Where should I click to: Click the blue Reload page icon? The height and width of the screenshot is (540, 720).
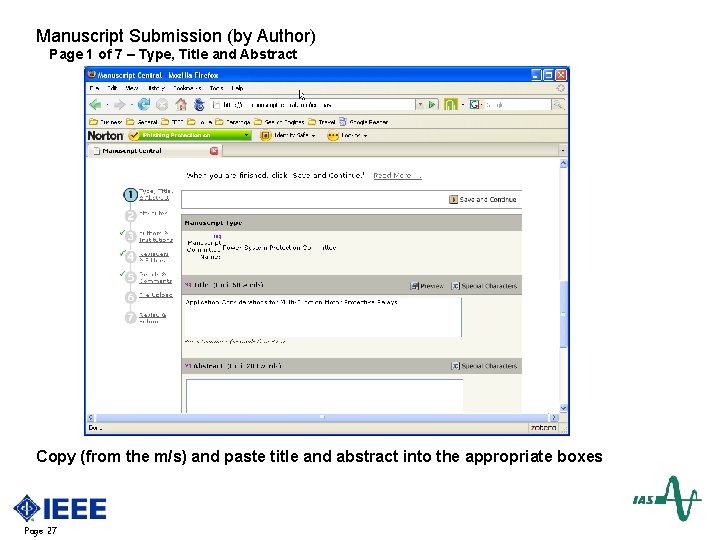coord(144,105)
